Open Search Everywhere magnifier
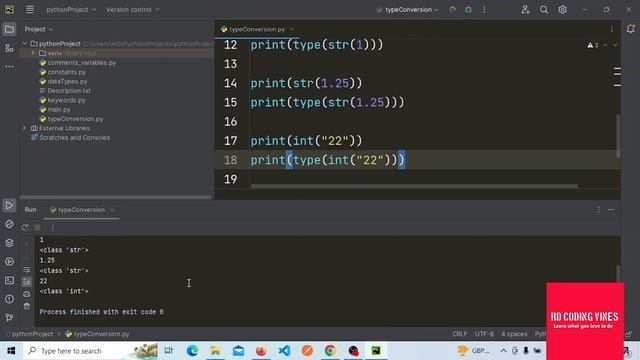Screen dimensions: 640x360 click(544, 9)
